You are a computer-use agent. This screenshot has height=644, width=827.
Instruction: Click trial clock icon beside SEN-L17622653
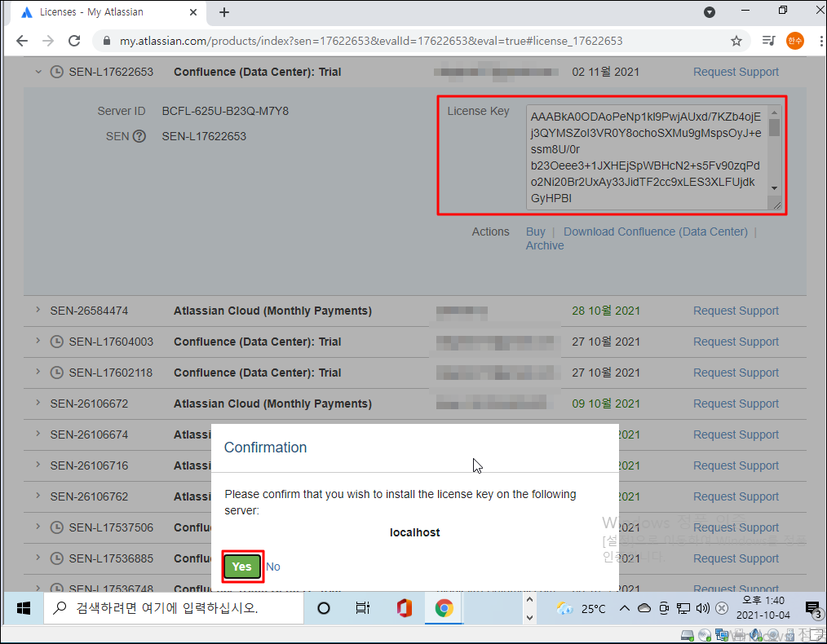tap(56, 72)
